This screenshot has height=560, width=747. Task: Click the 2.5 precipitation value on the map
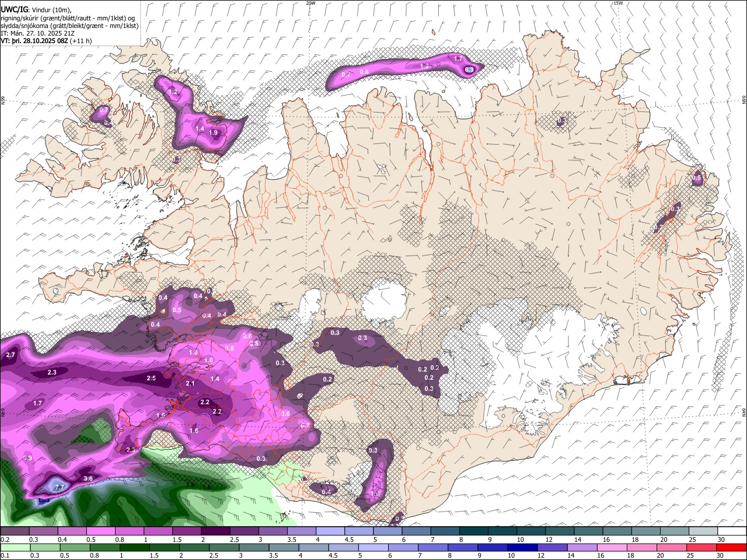click(151, 378)
